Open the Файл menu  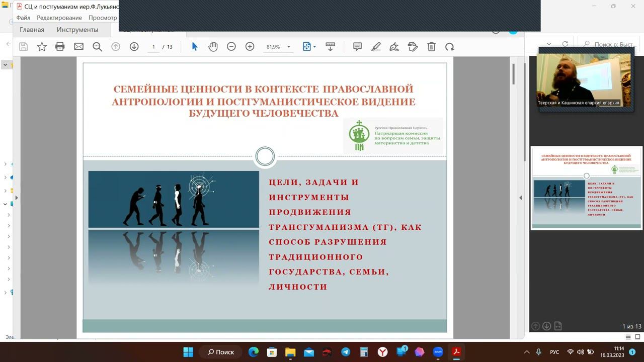point(23,18)
